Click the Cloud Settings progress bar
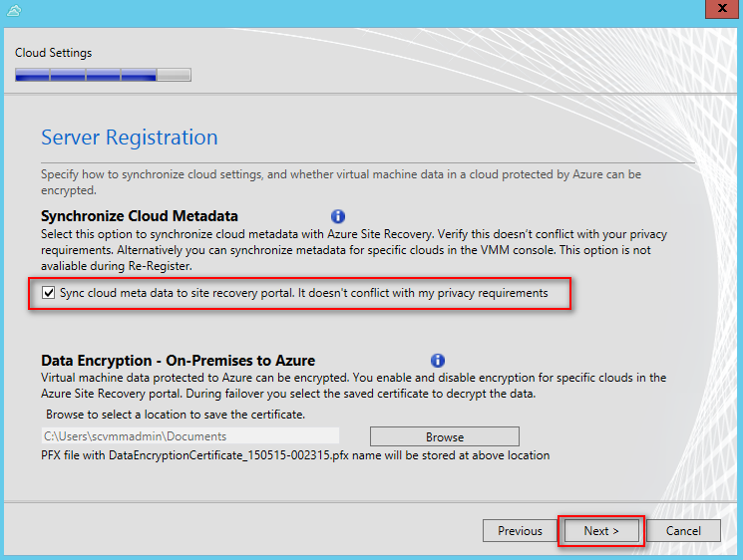 (x=103, y=75)
